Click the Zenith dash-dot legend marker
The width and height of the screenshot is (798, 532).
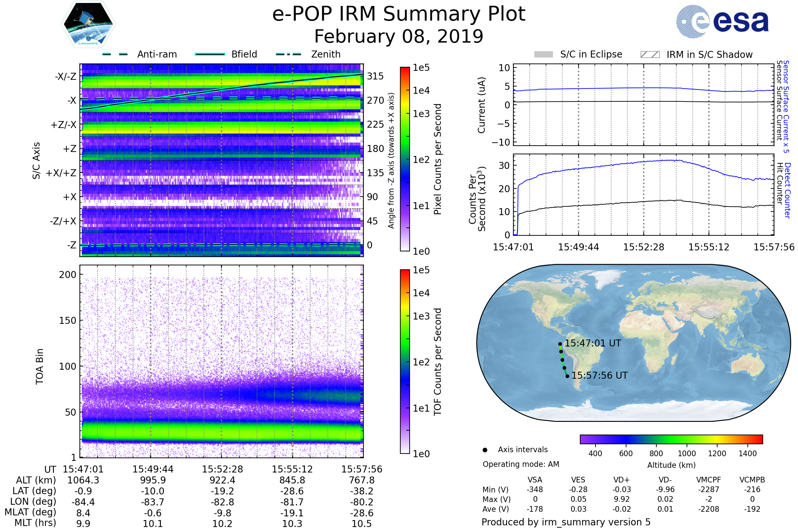coord(288,54)
